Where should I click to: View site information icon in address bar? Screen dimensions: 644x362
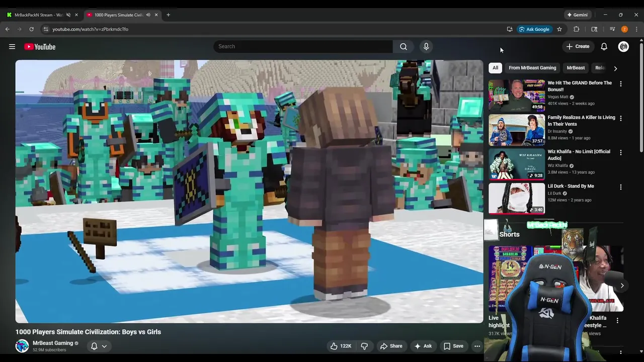point(46,29)
